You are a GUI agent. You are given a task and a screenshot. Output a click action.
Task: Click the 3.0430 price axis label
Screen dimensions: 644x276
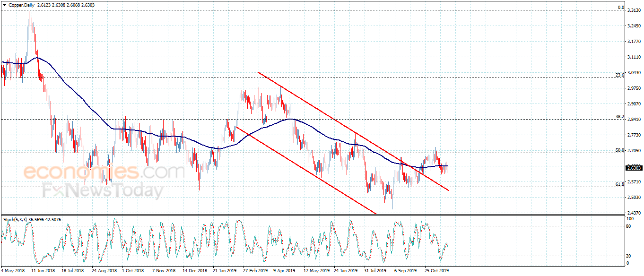634,73
